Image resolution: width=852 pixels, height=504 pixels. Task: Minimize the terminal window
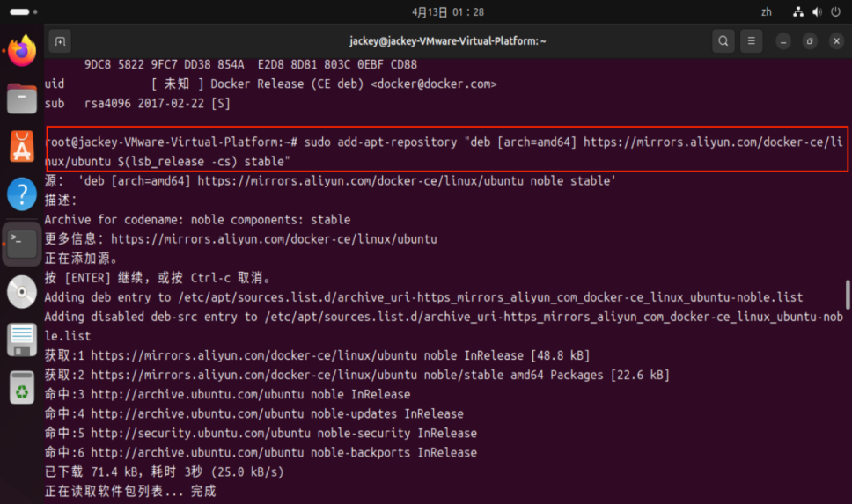(783, 41)
